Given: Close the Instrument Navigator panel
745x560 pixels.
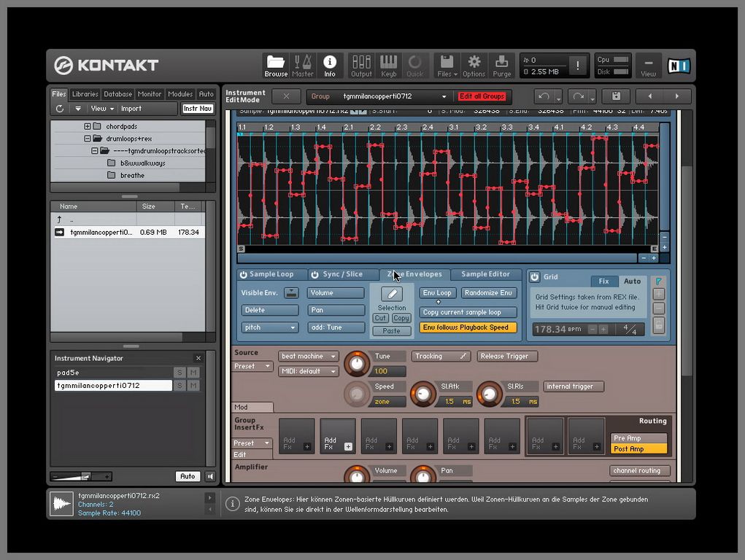Looking at the screenshot, I should [x=198, y=358].
